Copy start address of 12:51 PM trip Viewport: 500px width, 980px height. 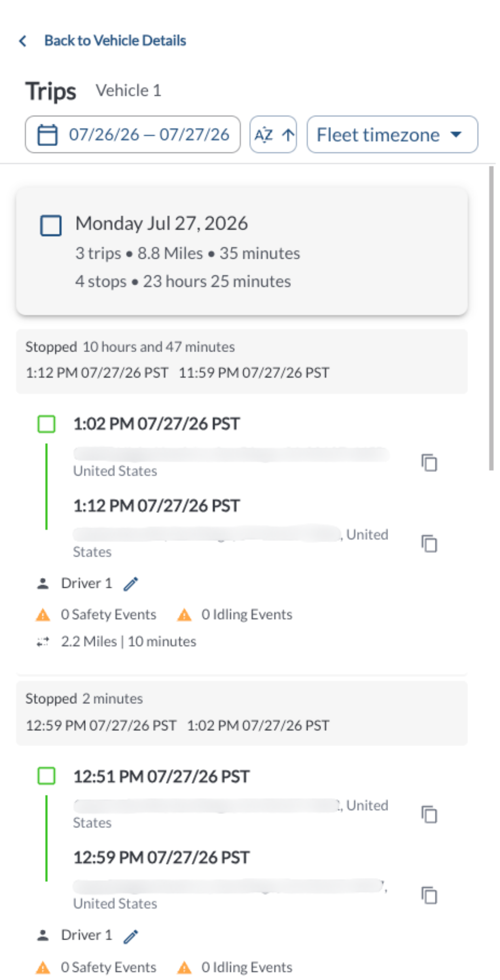point(429,814)
